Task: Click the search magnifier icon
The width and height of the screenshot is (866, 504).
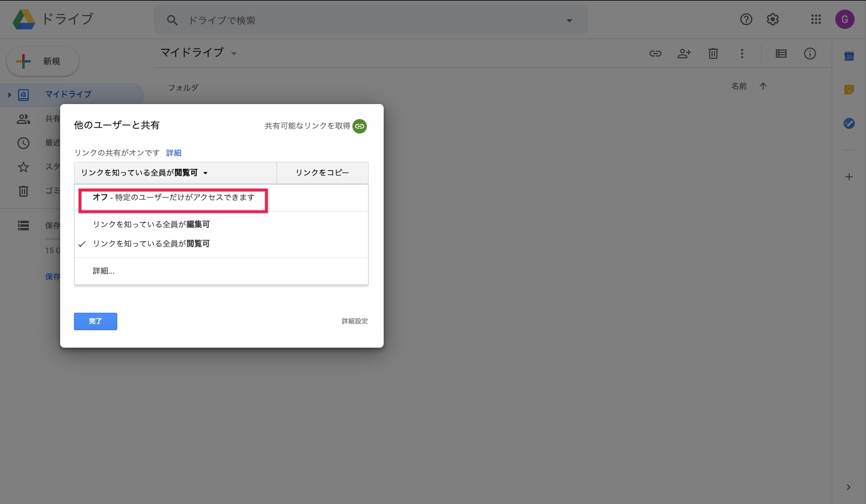Action: pyautogui.click(x=173, y=20)
